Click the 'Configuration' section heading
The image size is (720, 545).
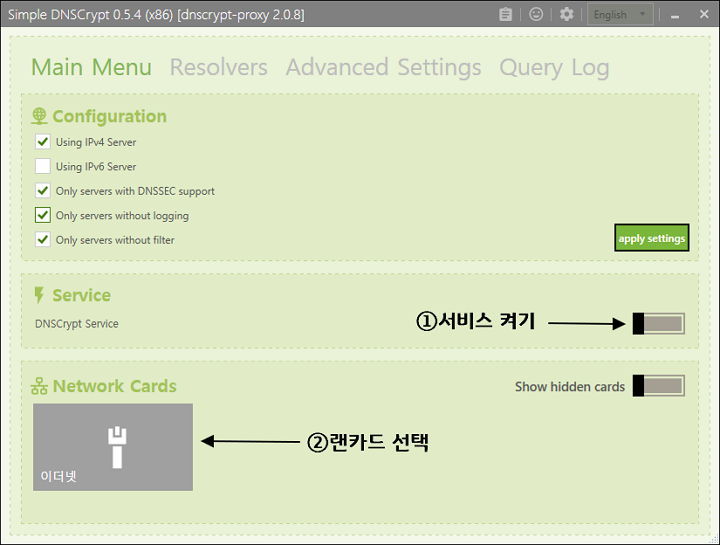pyautogui.click(x=109, y=116)
